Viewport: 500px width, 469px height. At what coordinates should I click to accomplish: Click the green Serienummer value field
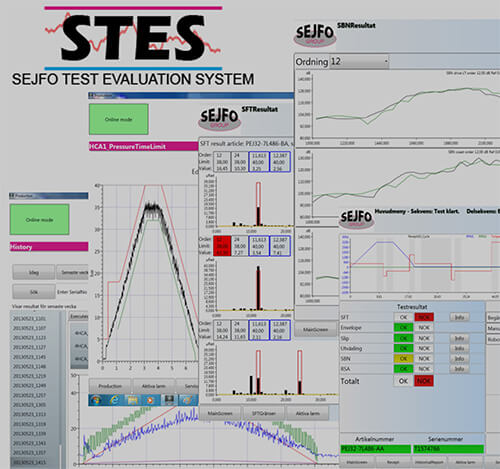[448, 449]
